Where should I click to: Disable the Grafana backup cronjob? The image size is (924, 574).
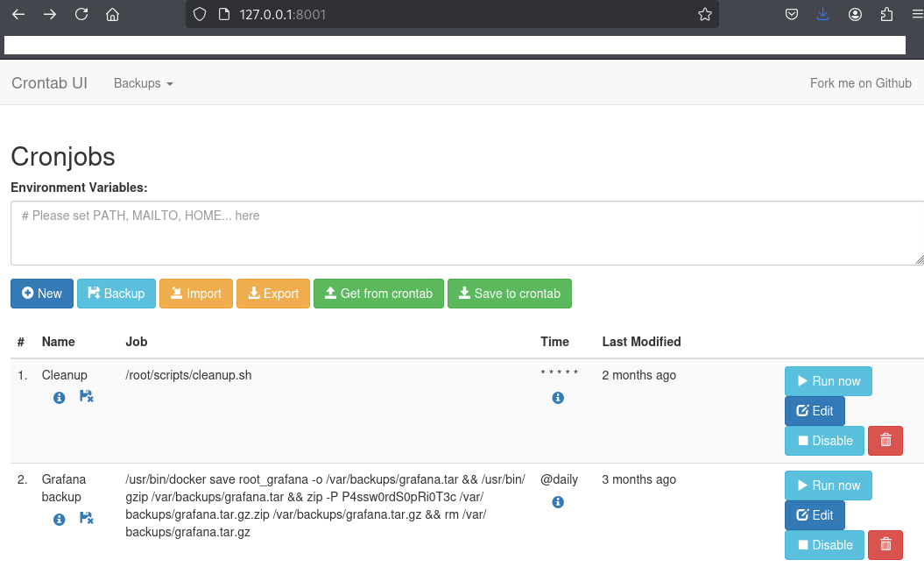[824, 545]
